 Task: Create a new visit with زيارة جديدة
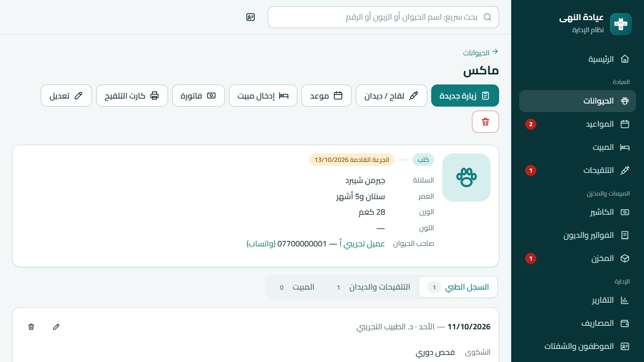tap(465, 96)
